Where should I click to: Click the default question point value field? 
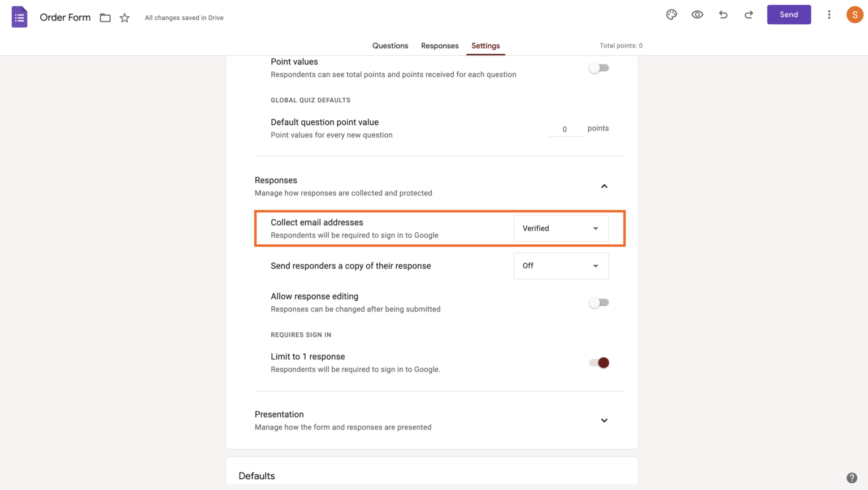[x=565, y=129]
